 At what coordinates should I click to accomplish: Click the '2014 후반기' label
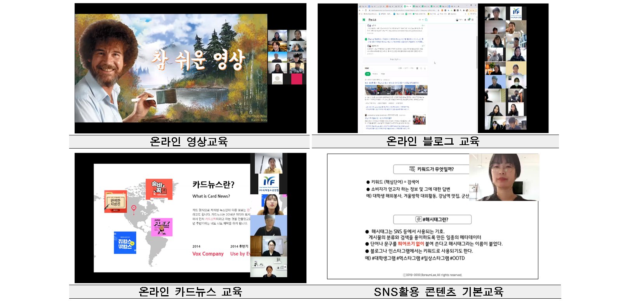(x=239, y=246)
